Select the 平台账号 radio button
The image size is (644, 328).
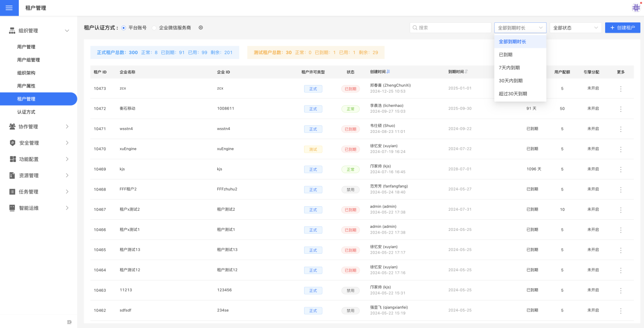click(124, 28)
